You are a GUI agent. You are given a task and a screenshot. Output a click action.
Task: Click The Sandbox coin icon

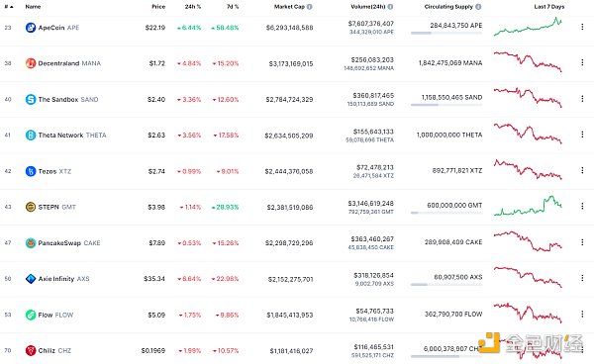[x=31, y=99]
